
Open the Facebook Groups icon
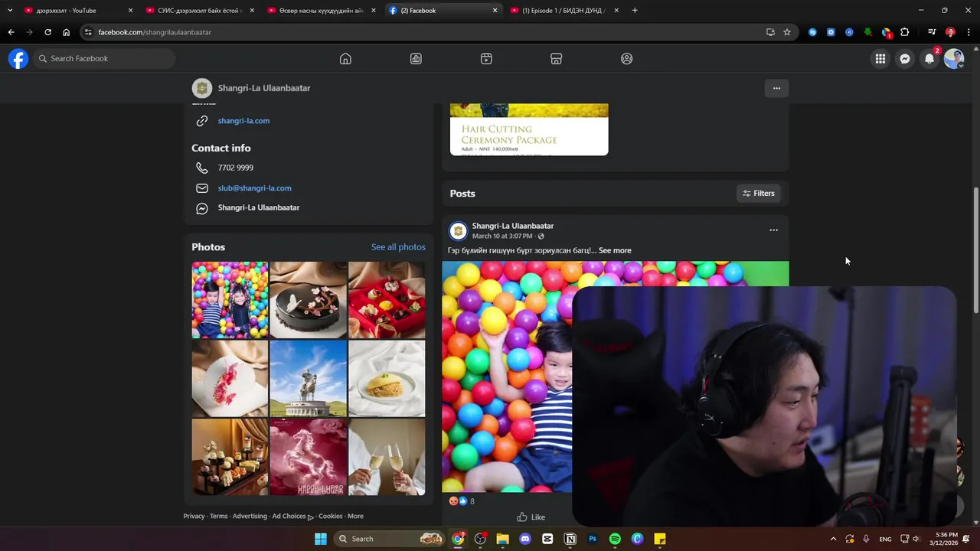point(627,59)
